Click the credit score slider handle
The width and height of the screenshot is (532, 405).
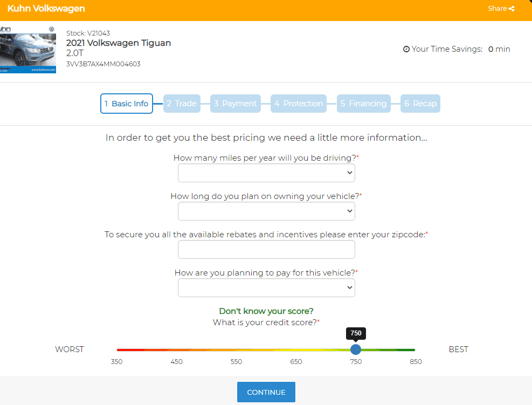click(x=356, y=349)
